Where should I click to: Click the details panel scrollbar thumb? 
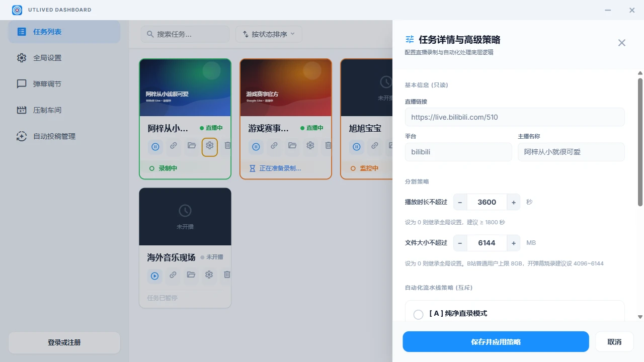point(640,142)
